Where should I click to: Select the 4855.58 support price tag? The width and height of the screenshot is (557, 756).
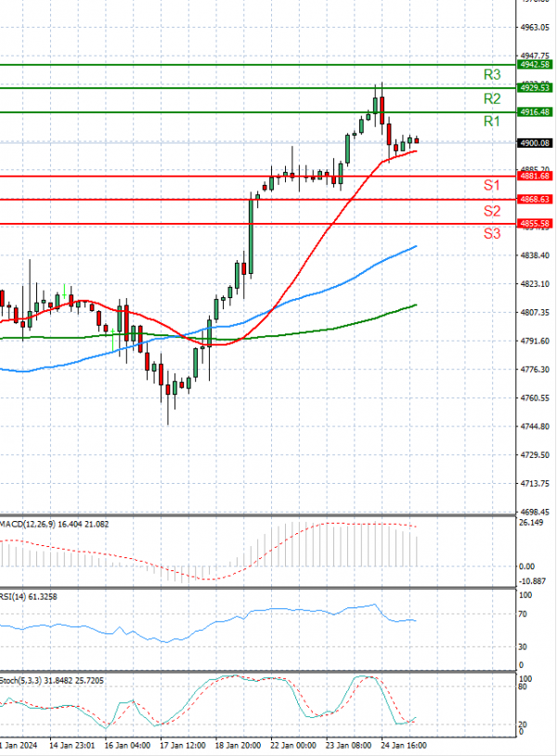click(535, 223)
